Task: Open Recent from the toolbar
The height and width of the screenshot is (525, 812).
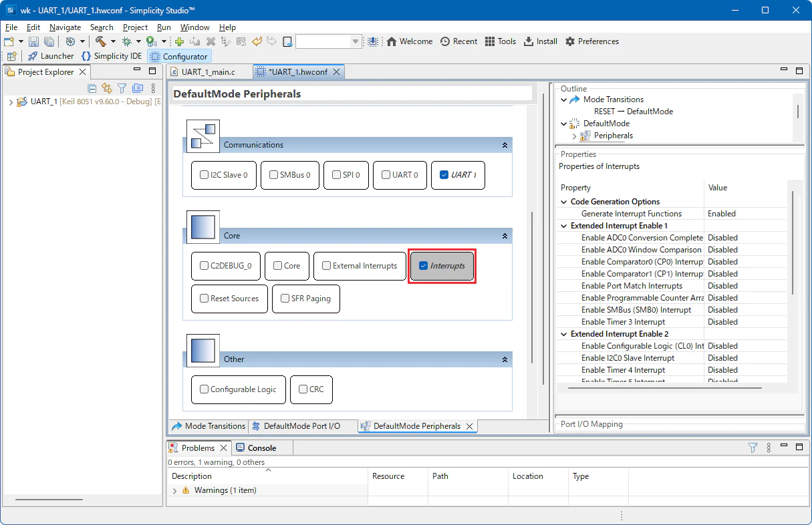Action: [458, 41]
